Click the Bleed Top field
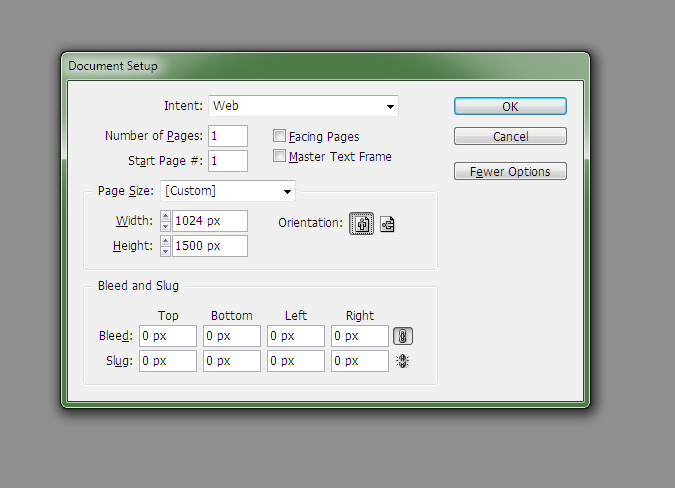675x488 pixels. pos(168,336)
